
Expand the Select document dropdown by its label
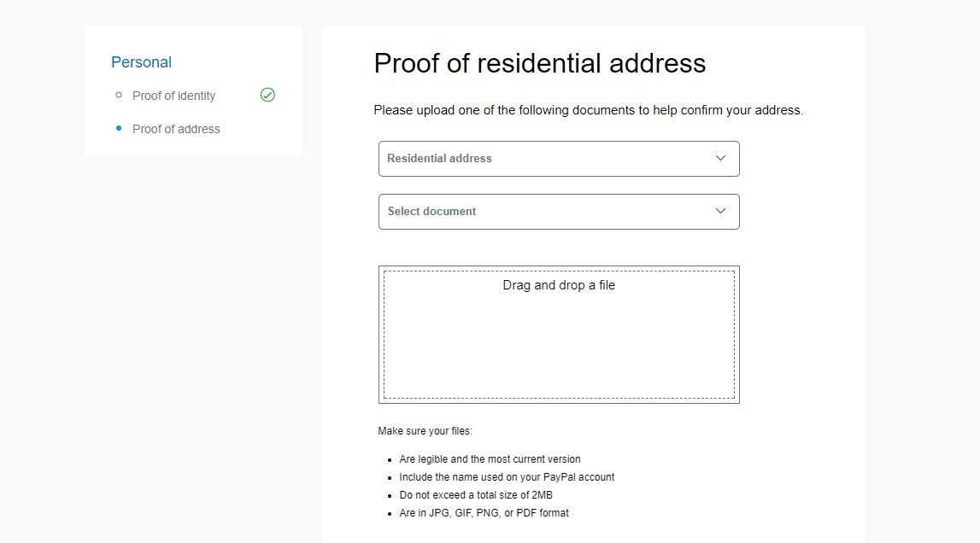[431, 211]
